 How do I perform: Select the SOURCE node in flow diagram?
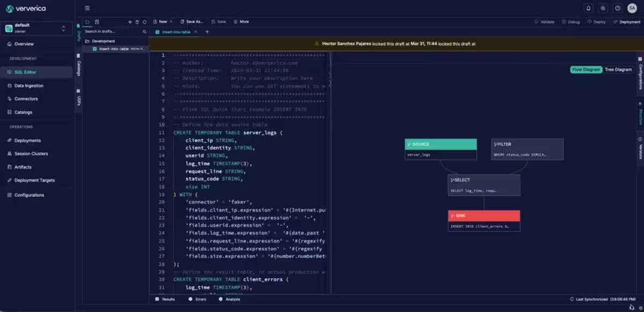[x=441, y=149]
